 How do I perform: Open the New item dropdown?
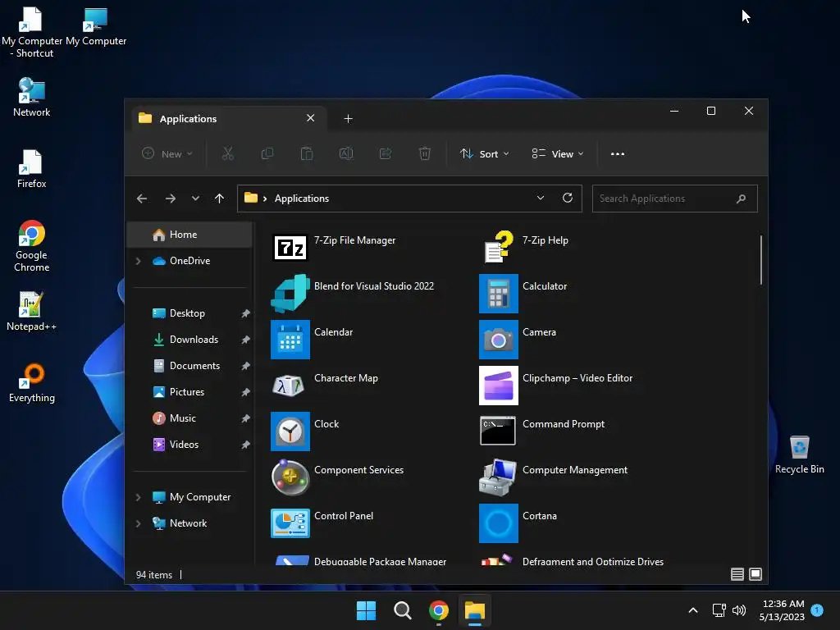coord(167,153)
